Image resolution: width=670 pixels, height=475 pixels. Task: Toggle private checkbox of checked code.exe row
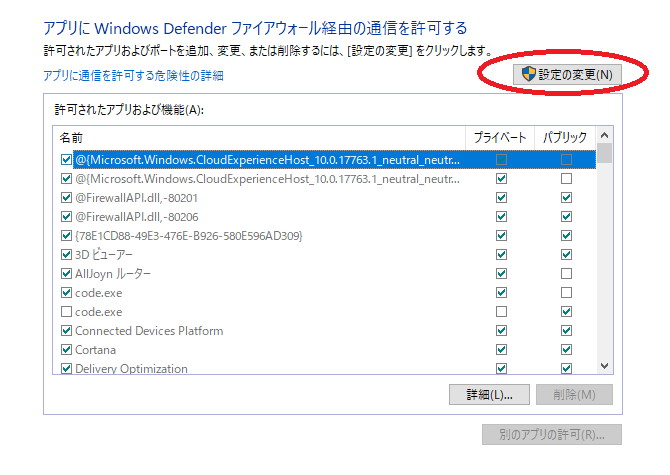tap(501, 293)
